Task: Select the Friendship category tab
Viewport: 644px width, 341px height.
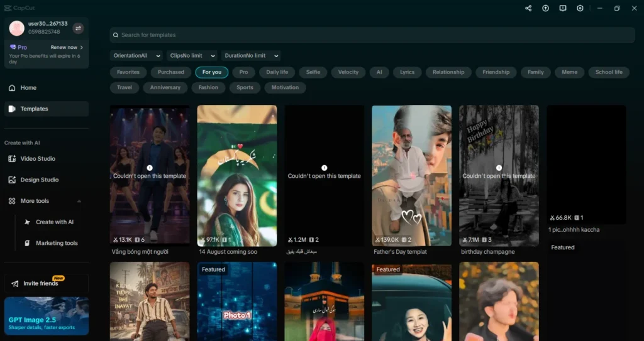Action: tap(496, 72)
